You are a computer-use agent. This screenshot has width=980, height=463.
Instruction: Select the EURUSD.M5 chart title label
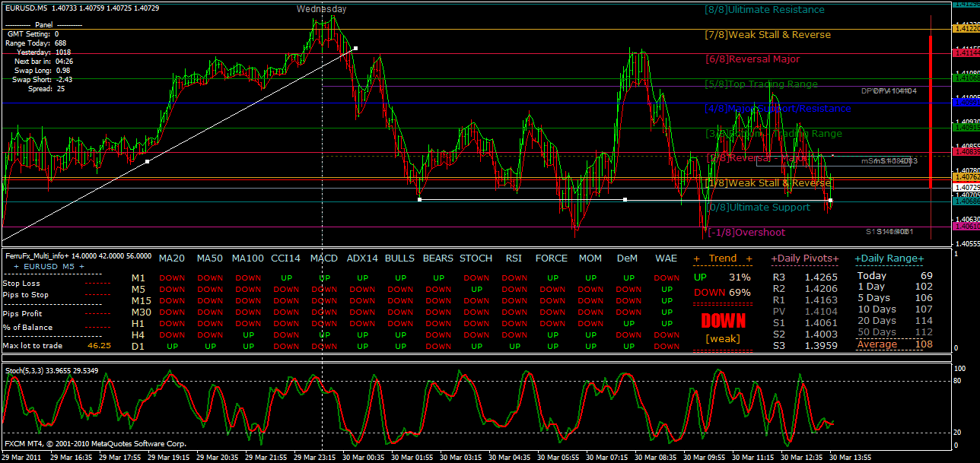27,9
